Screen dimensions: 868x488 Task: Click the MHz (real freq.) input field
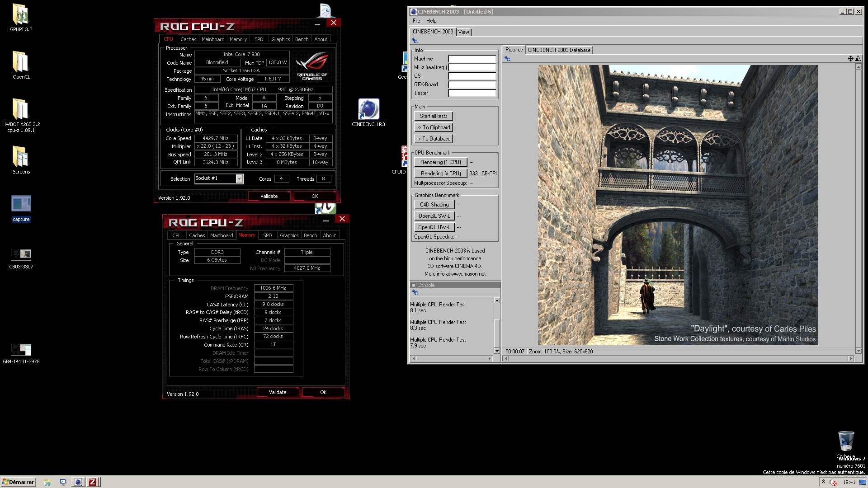pyautogui.click(x=472, y=67)
